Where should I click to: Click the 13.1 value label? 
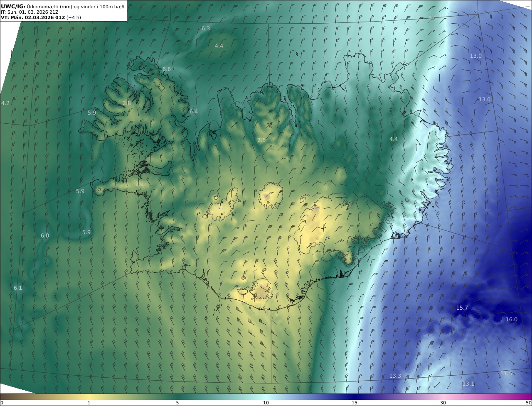(x=468, y=384)
